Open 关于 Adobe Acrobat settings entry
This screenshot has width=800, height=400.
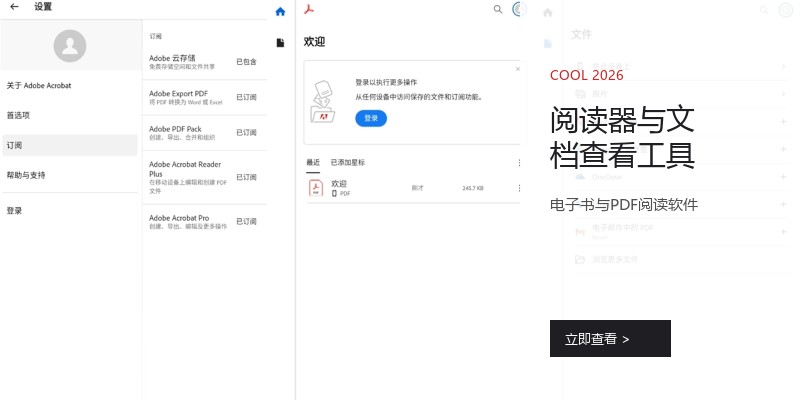pyautogui.click(x=70, y=86)
